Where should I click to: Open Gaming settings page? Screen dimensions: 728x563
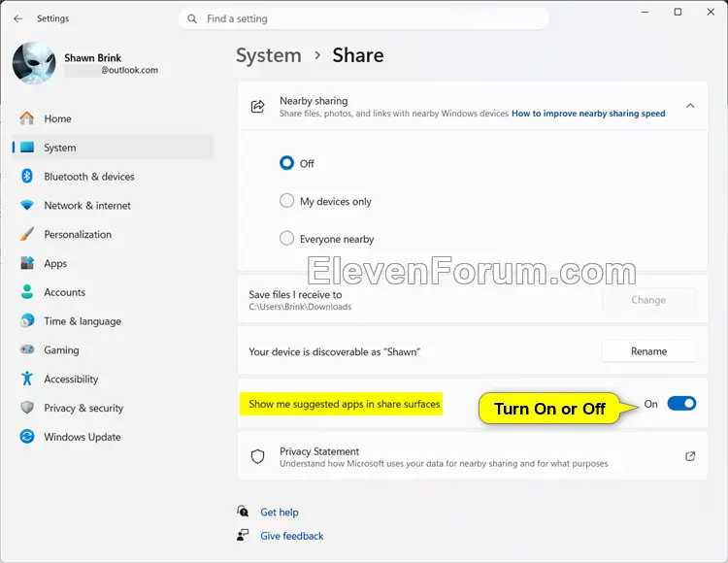point(113,349)
